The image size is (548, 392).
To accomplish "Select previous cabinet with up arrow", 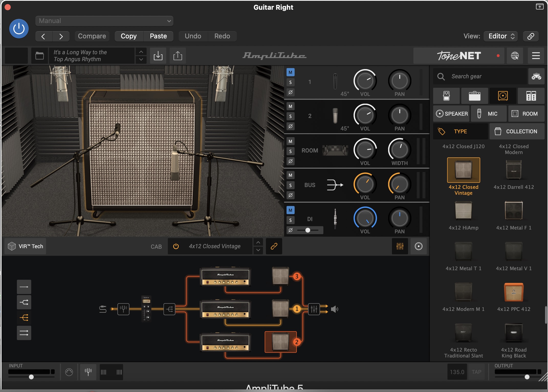I will [258, 242].
